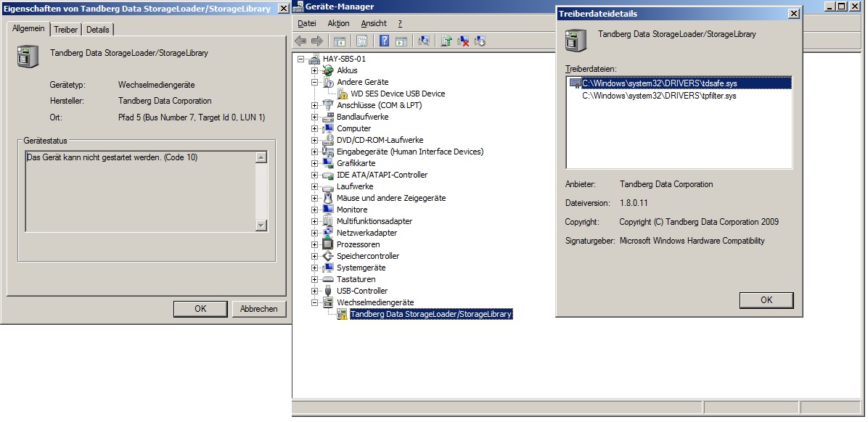Select the WD SES Device USB Device entry

[x=398, y=94]
